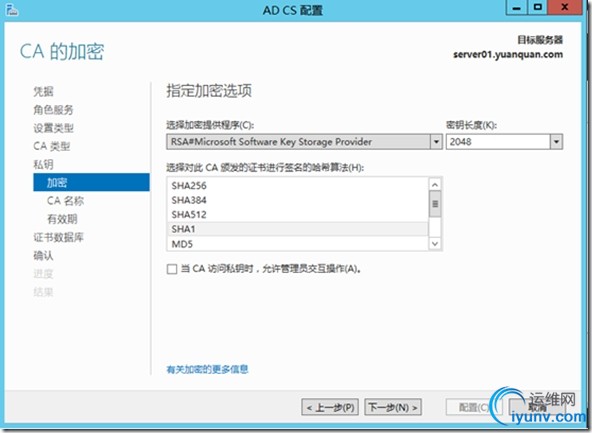Select MD5 hash algorithm

tap(298, 244)
